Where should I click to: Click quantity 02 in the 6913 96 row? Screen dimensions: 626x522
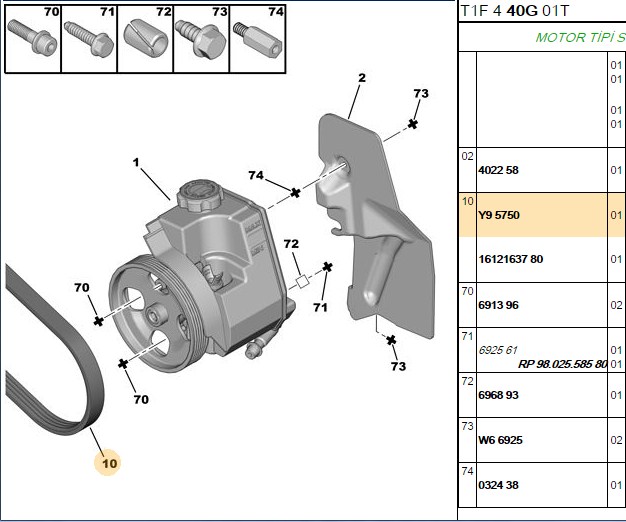tap(616, 305)
